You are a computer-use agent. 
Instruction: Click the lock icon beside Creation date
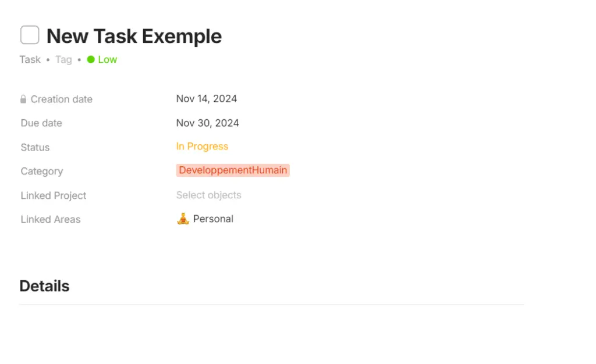click(23, 99)
